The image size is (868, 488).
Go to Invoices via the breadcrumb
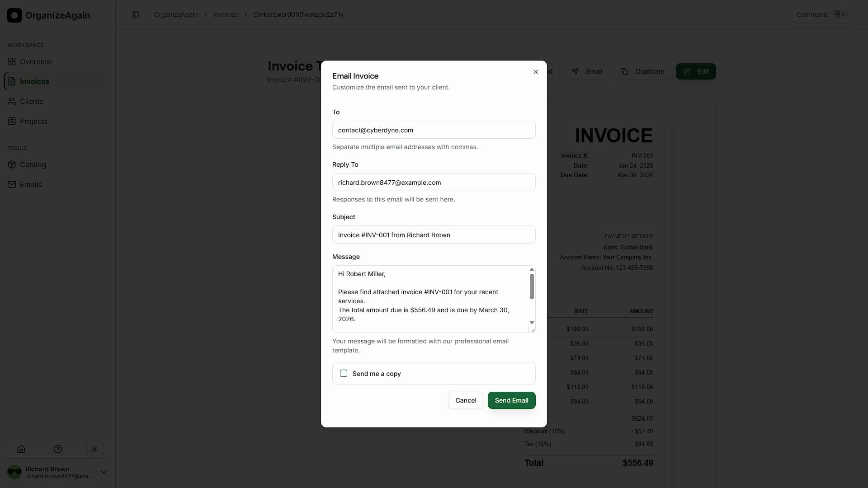(225, 14)
